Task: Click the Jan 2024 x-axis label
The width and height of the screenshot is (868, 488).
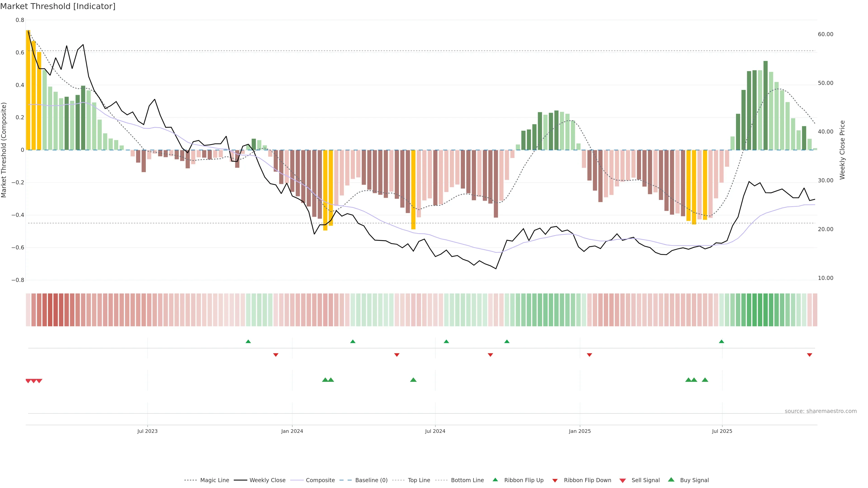Action: (x=292, y=431)
